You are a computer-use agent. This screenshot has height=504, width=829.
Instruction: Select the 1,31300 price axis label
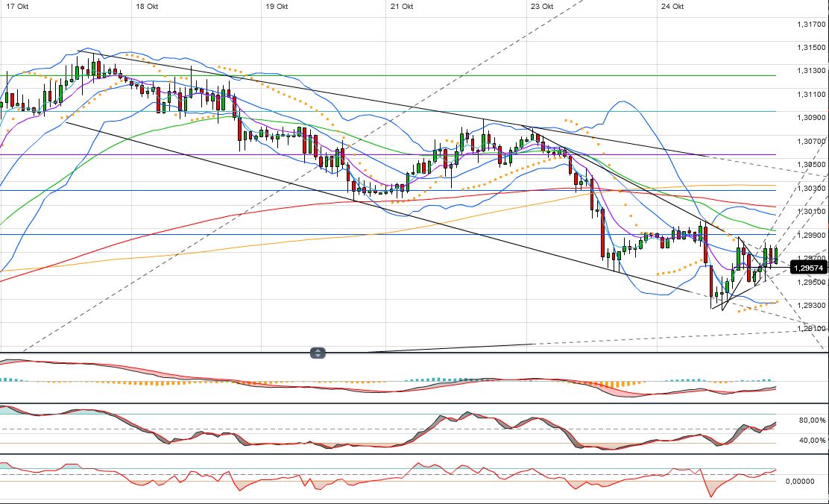[808, 72]
